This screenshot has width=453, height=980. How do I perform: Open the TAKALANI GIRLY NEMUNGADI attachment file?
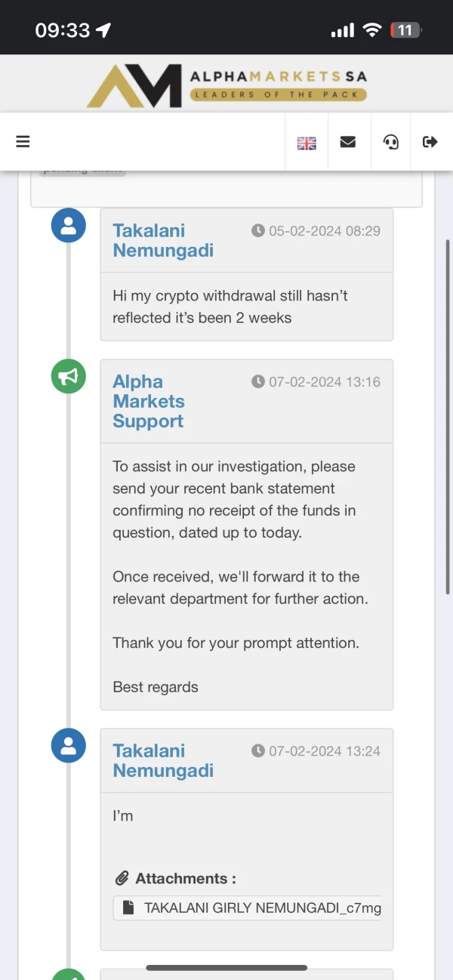261,908
